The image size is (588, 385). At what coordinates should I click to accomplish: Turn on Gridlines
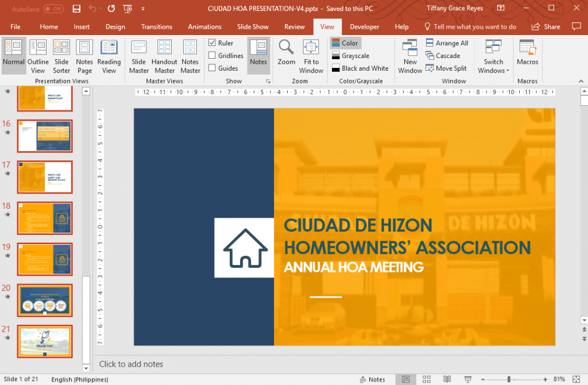click(x=214, y=55)
